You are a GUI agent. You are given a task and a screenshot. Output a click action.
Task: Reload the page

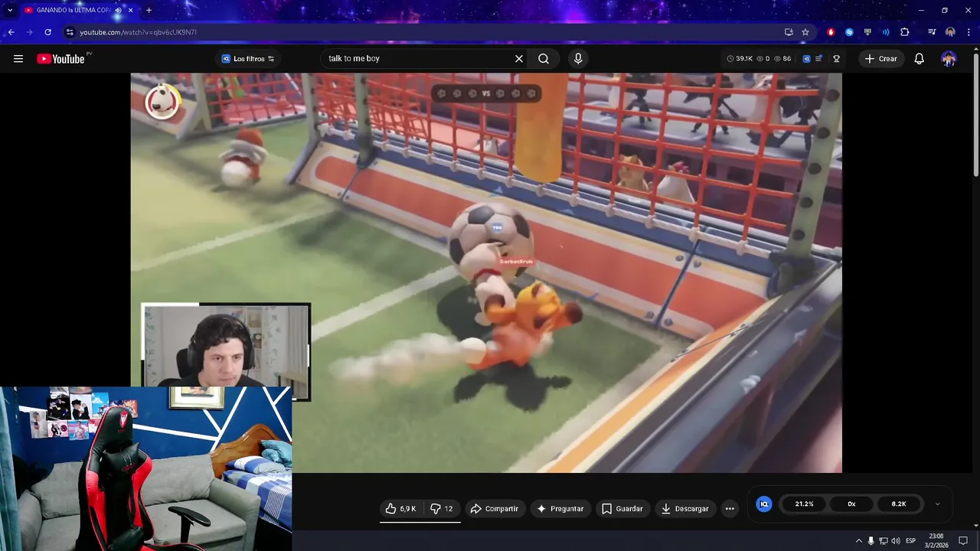47,32
